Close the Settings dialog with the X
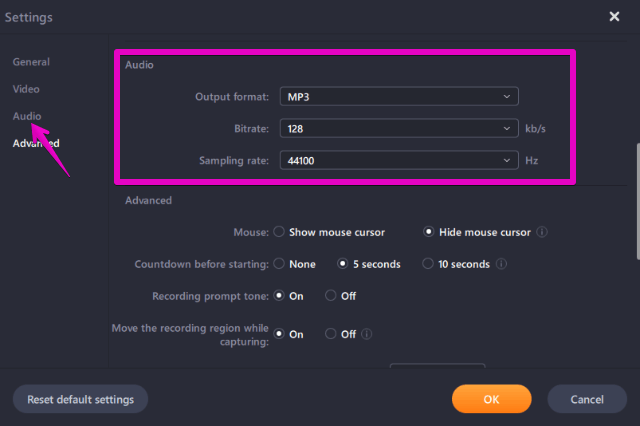 tap(614, 16)
